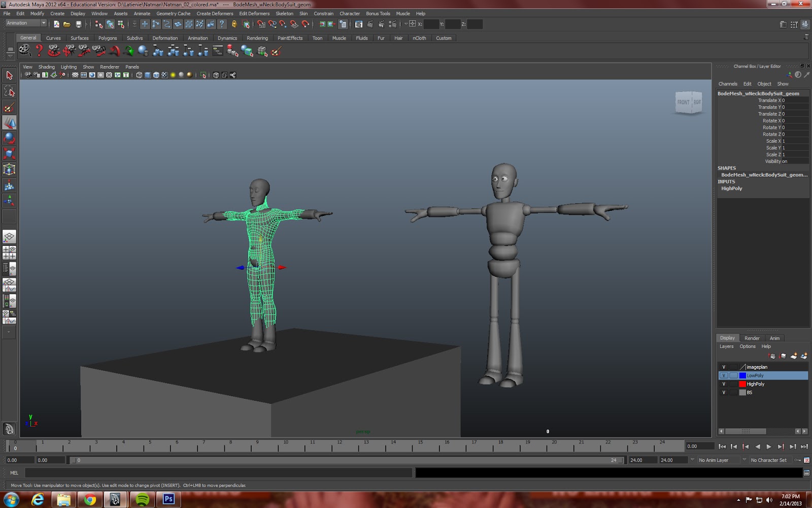Click the LowPoly layer blue color swatch

point(742,375)
